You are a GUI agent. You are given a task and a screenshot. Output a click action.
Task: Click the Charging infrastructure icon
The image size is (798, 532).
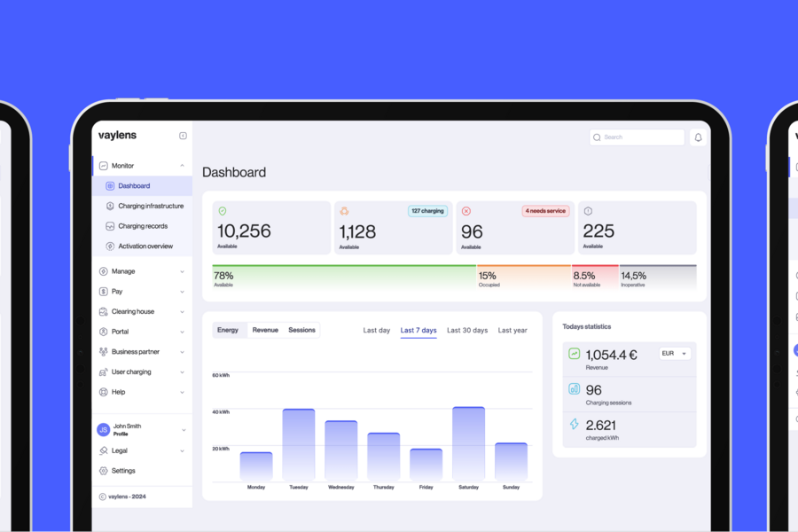(110, 207)
